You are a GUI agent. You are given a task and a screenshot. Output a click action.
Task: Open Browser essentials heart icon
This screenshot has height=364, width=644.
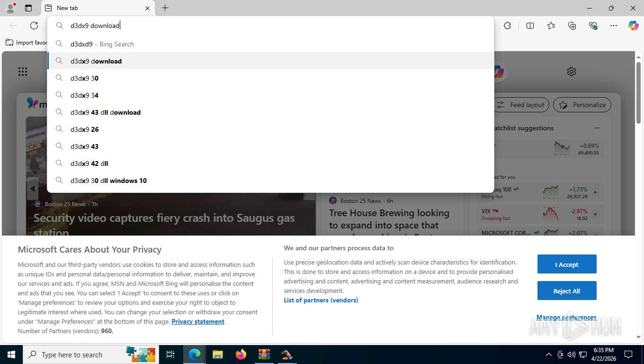coord(593,26)
